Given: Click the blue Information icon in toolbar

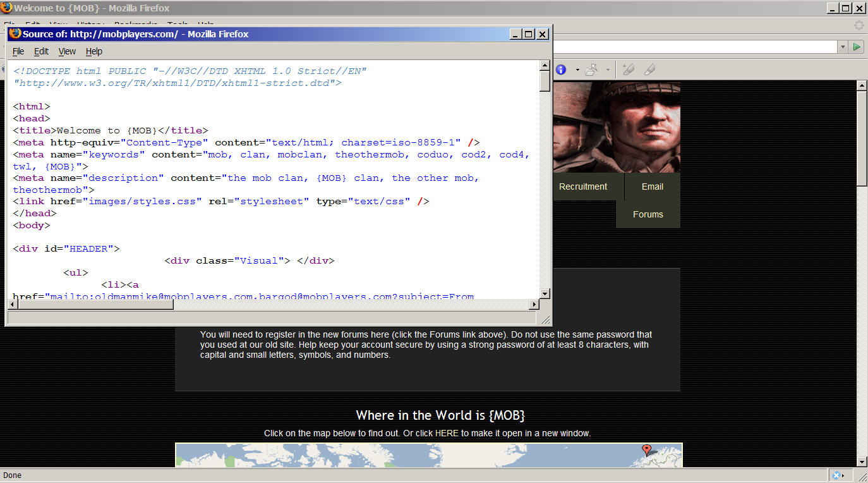Looking at the screenshot, I should coord(560,70).
